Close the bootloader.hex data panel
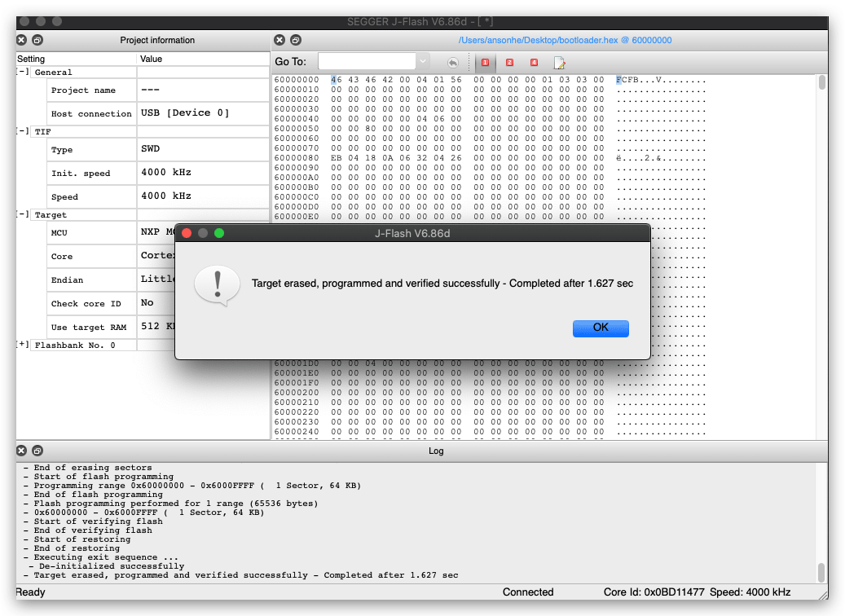The width and height of the screenshot is (845, 616). [279, 40]
